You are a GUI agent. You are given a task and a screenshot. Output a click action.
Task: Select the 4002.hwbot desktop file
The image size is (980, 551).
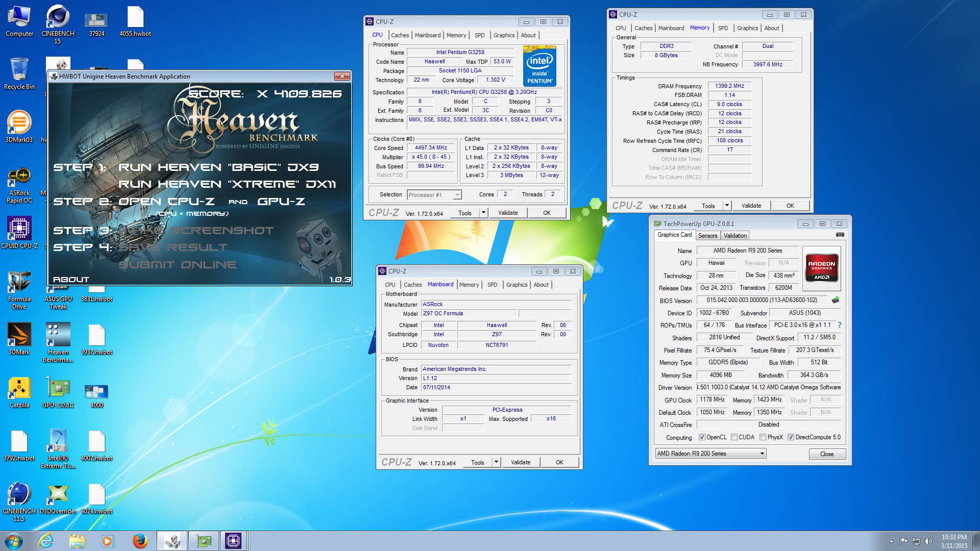(96, 445)
